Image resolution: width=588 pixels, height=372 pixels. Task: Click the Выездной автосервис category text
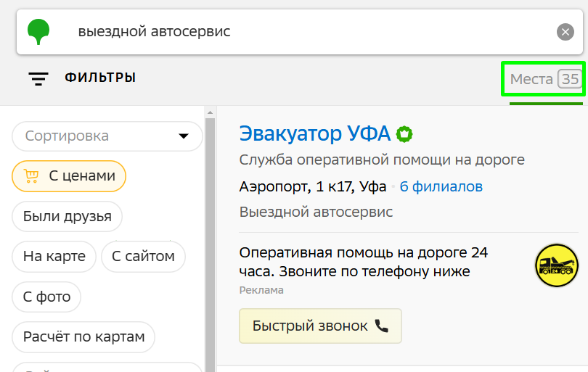pos(316,212)
